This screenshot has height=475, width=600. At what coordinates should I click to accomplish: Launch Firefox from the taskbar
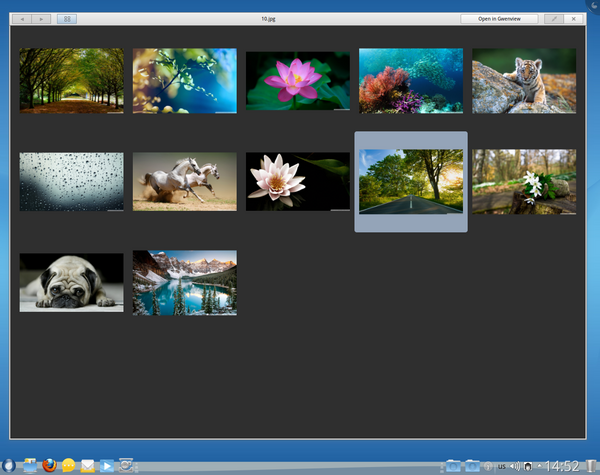tap(49, 465)
